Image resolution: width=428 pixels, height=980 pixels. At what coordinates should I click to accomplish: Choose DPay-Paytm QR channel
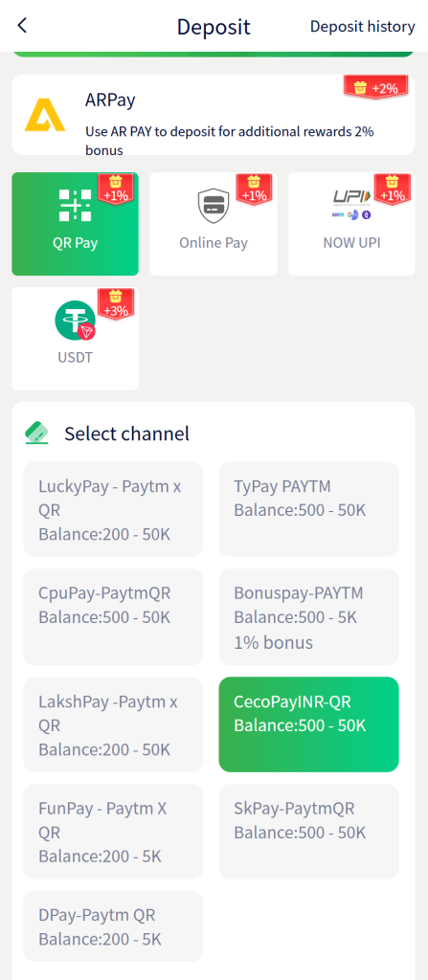coord(113,925)
